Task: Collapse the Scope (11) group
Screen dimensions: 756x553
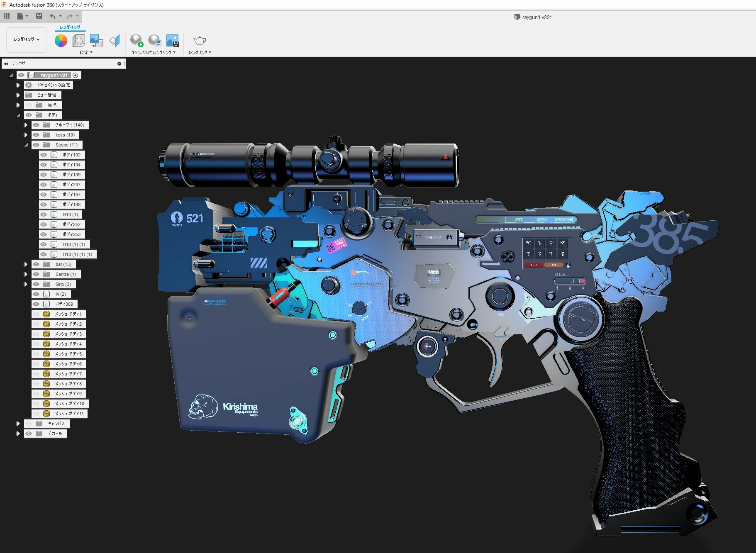Action: pyautogui.click(x=26, y=145)
